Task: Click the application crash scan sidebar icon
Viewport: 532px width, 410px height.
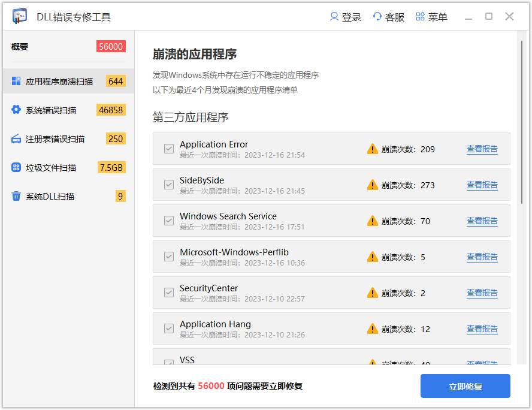Action: click(x=16, y=81)
